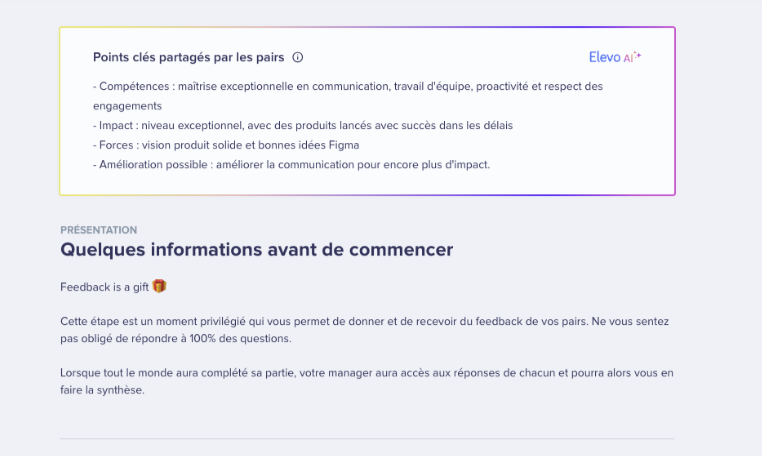Screen dimensions: 762x456
Task: Click the Compétences summary line
Action: (348, 96)
